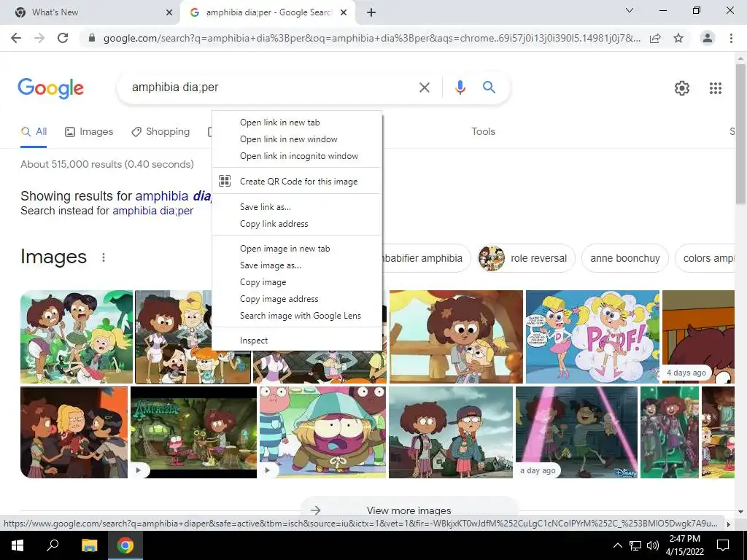Open Windows taskbar search

pyautogui.click(x=53, y=545)
